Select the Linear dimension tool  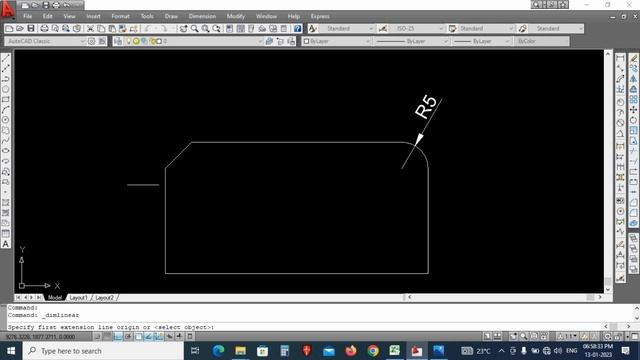[620, 58]
